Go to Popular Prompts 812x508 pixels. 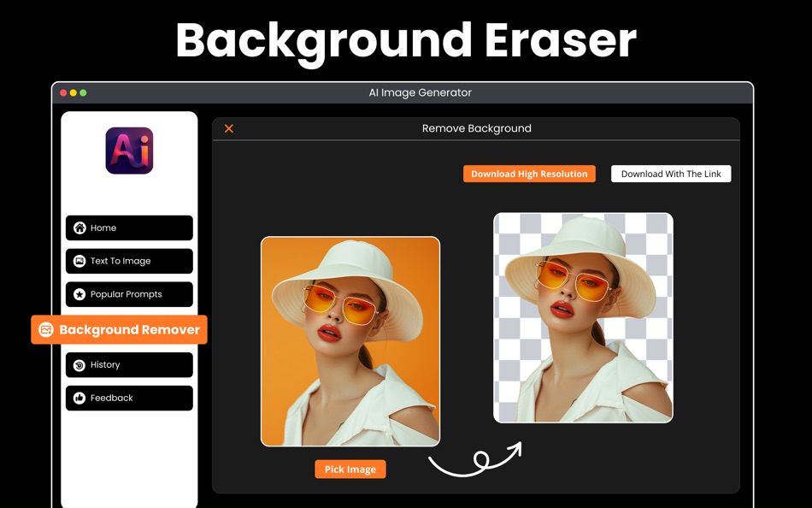(x=129, y=294)
